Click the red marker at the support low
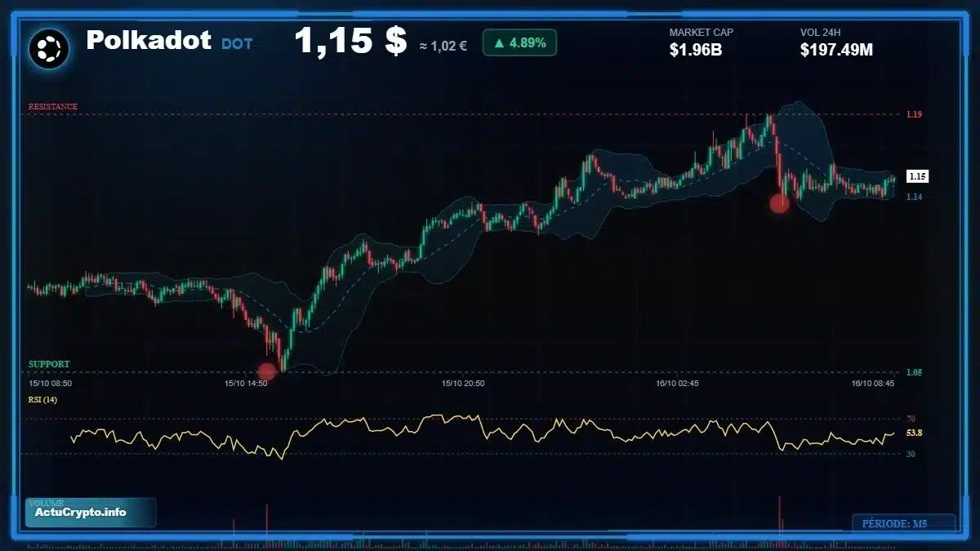The height and width of the screenshot is (551, 980). [x=267, y=371]
